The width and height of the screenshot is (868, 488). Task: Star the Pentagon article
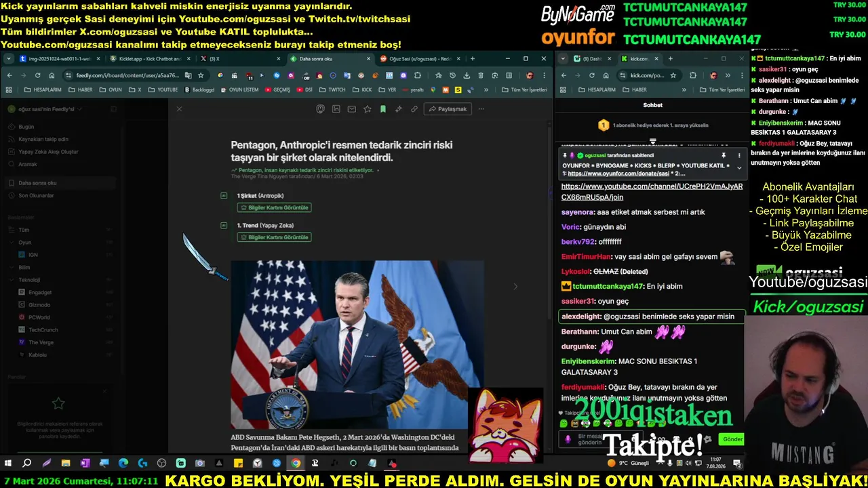(367, 109)
